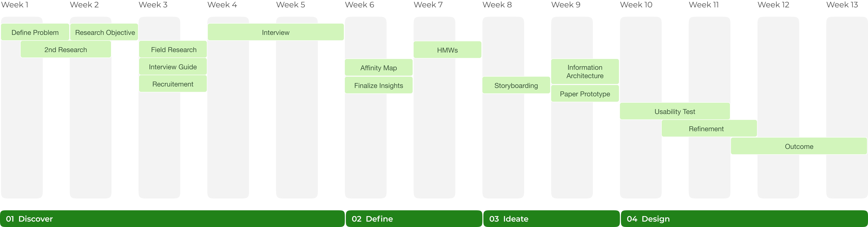Click the Information Architecture block
Screen dimensions: 868x227
[x=585, y=71]
